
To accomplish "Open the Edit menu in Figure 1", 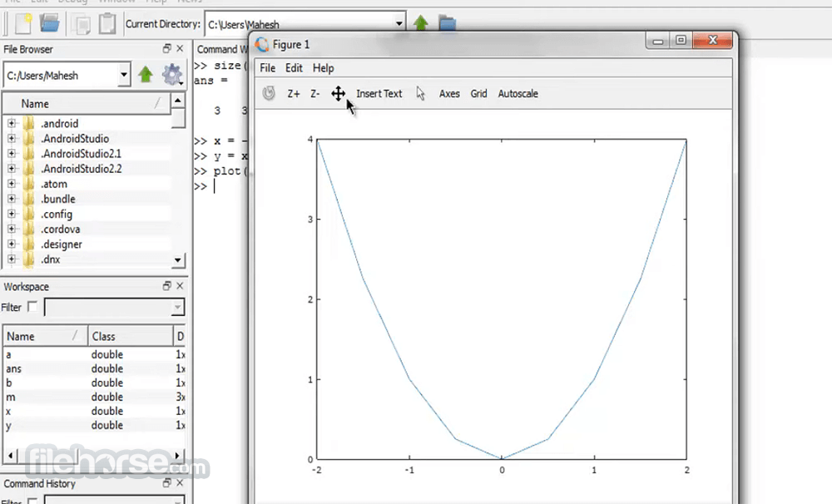I will point(294,68).
